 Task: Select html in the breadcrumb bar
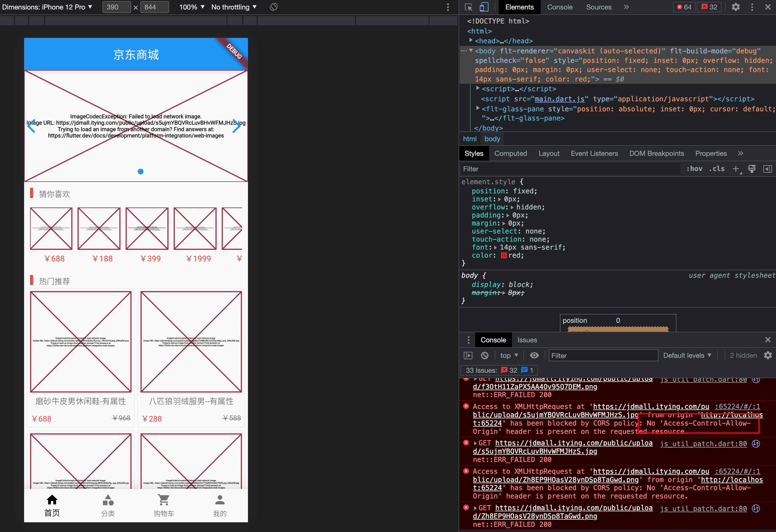[470, 139]
